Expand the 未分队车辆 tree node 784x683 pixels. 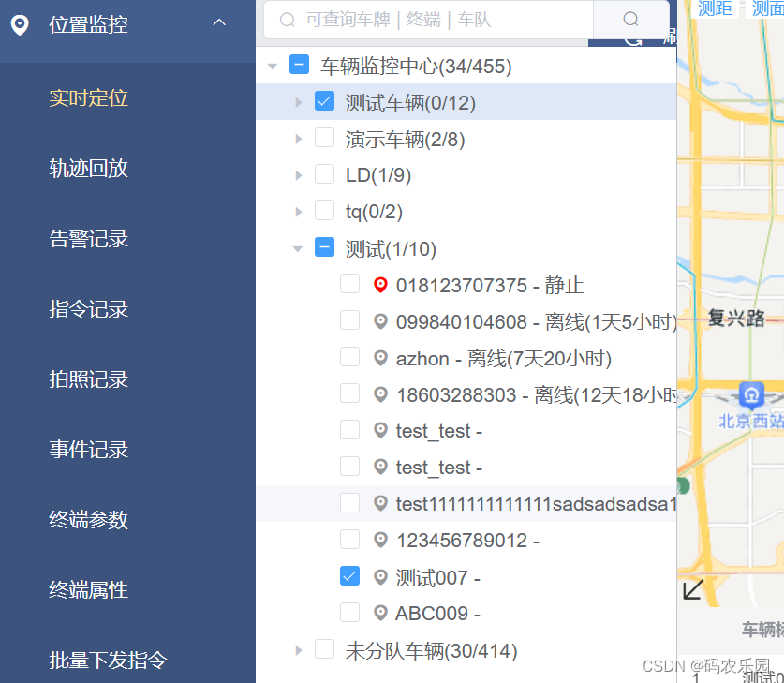tap(298, 649)
